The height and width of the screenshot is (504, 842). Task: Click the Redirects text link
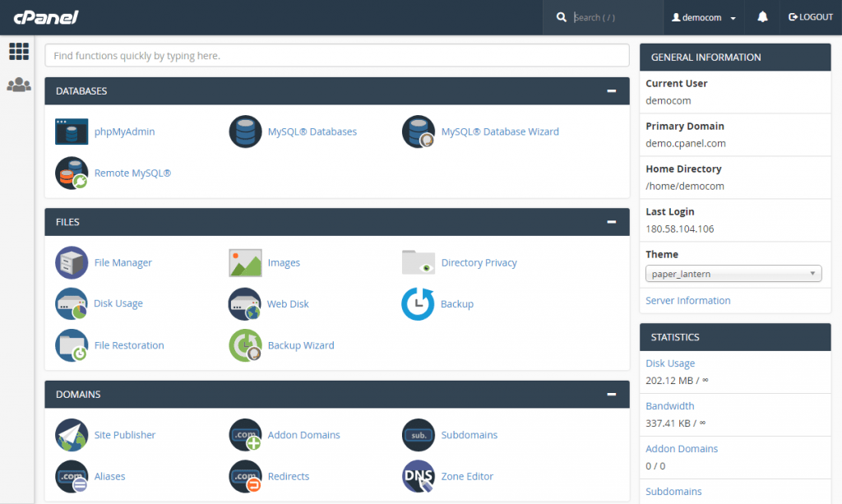click(x=289, y=476)
